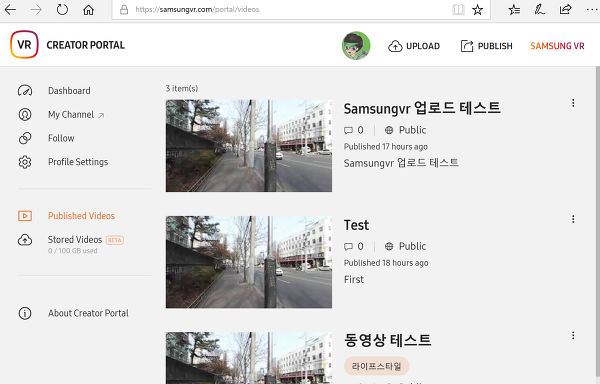Open the Favorites hub icon
The image size is (600, 384).
(x=514, y=10)
